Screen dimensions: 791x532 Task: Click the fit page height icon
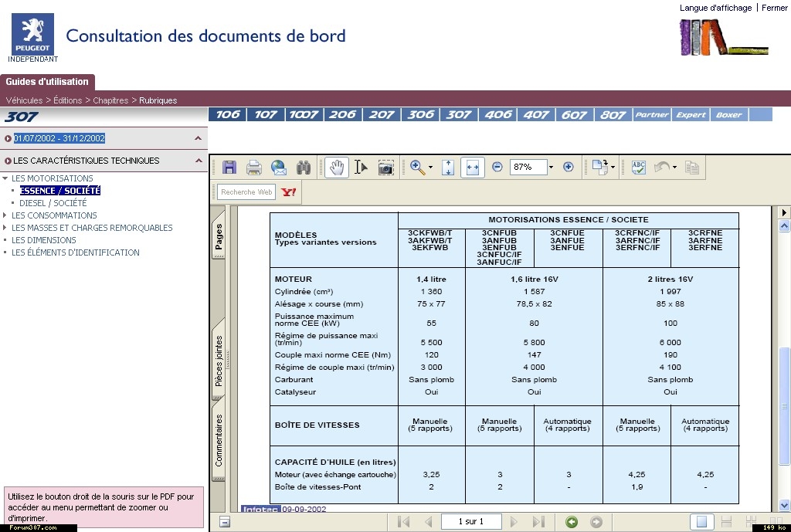point(448,168)
